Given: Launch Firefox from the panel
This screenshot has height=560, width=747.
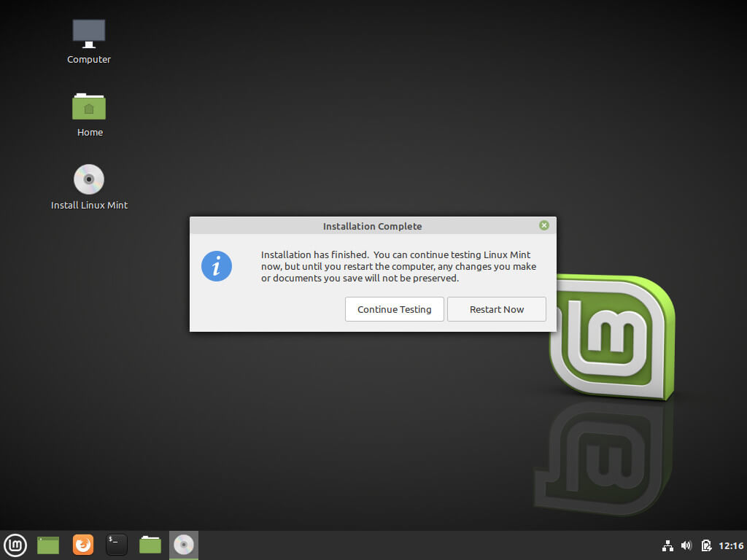Looking at the screenshot, I should coord(83,545).
